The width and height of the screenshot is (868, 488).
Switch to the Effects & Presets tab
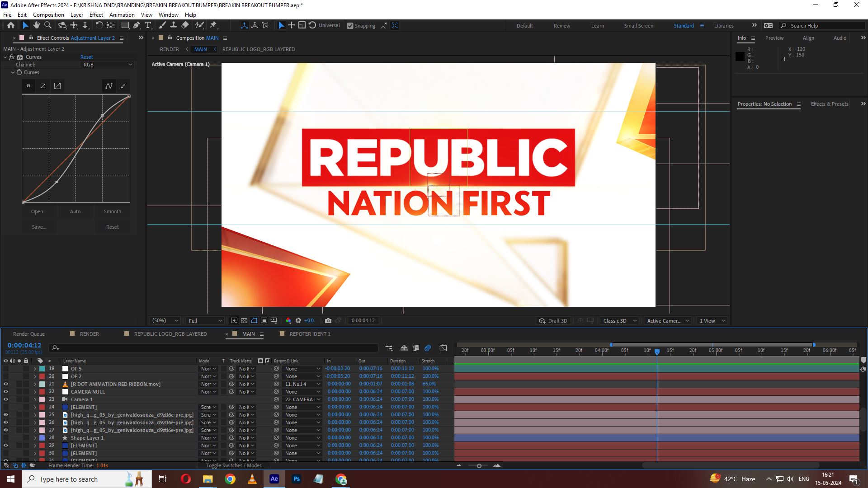830,104
